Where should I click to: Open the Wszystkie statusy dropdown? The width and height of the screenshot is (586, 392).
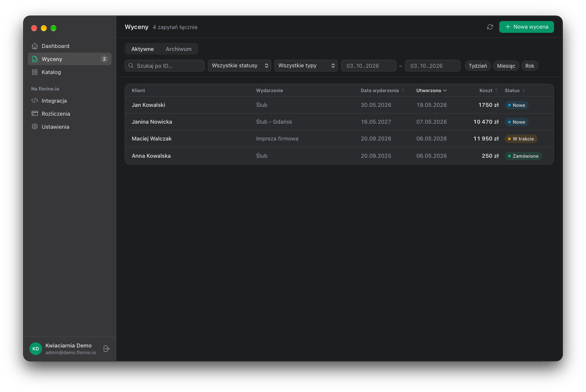tap(240, 66)
